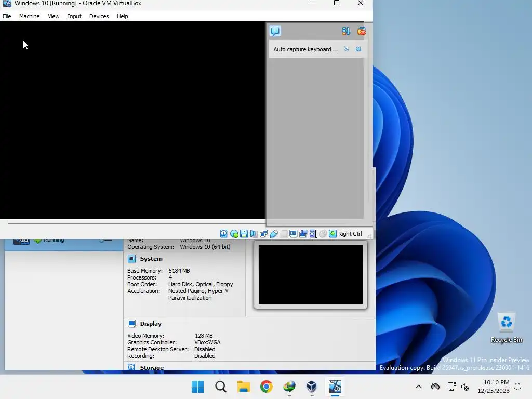Open the Help menu

(122, 16)
